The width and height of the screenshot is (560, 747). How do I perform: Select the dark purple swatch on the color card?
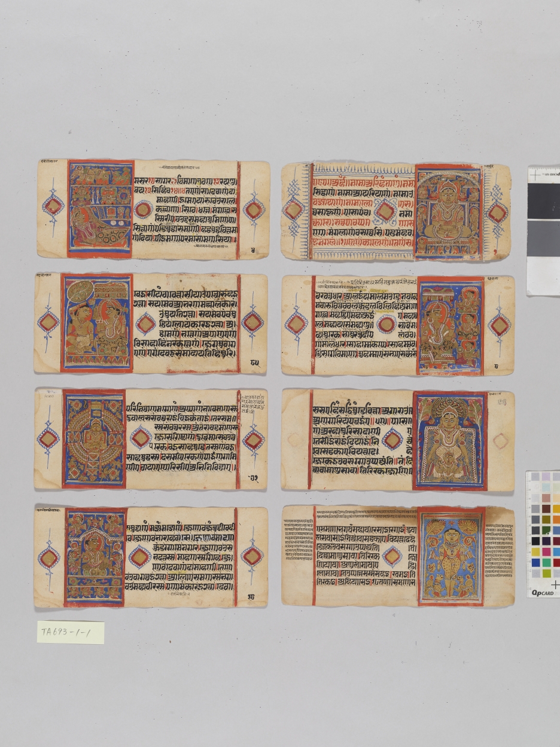[546, 541]
